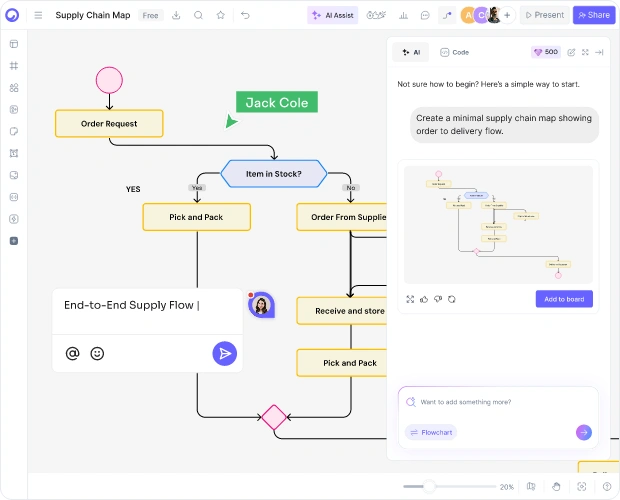This screenshot has height=500, width=620.
Task: Select sticky note tool in sidebar
Action: (14, 131)
